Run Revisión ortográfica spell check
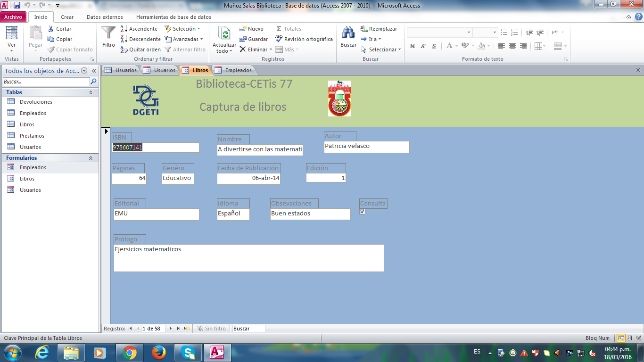The width and height of the screenshot is (644, 362). point(304,39)
